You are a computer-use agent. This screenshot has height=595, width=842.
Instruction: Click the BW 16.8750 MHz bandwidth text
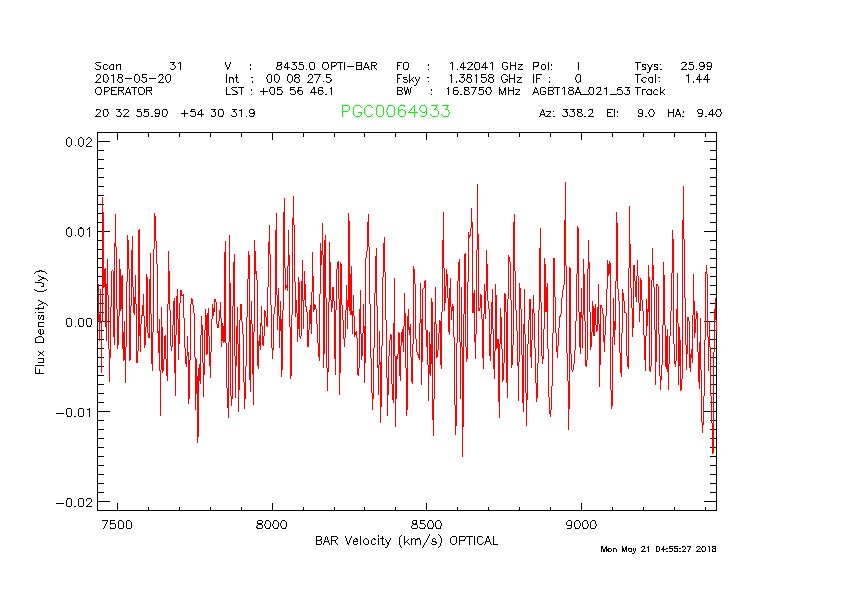coord(459,90)
